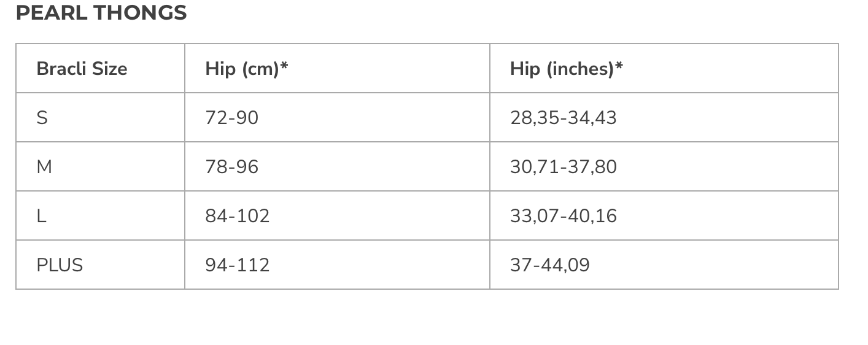Click the 30,71-37,80 inches value
Screen dimensions: 868x345
(x=564, y=167)
